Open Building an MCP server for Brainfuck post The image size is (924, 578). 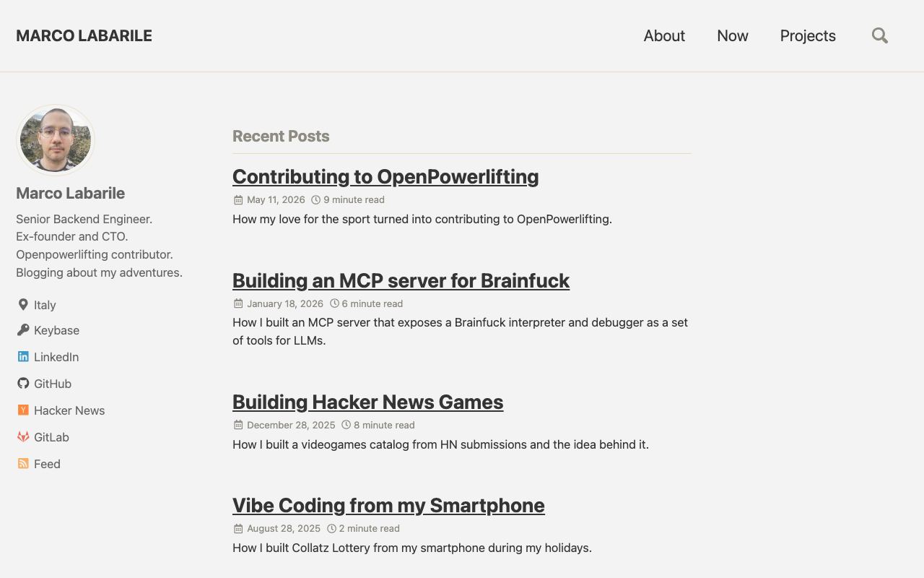coord(401,280)
